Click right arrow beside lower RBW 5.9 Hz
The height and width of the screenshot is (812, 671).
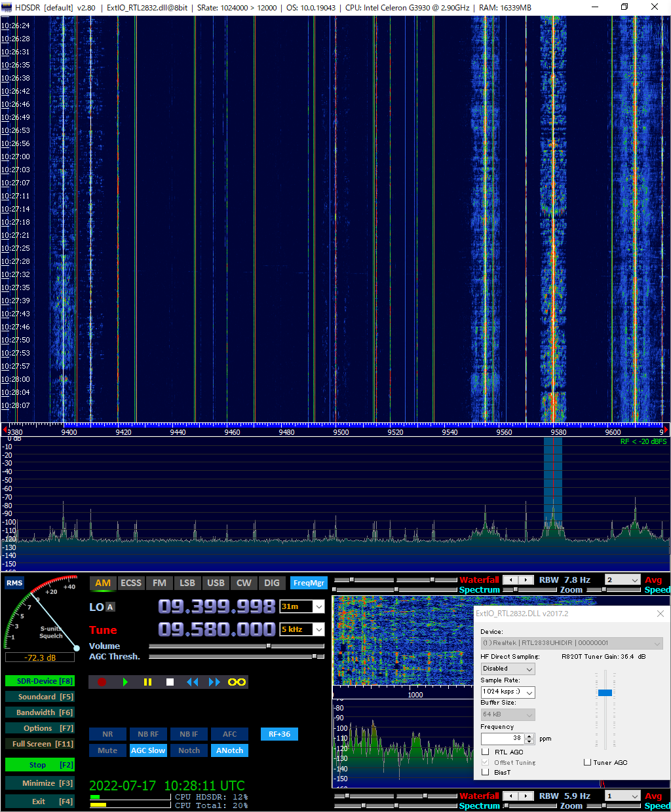click(x=527, y=796)
